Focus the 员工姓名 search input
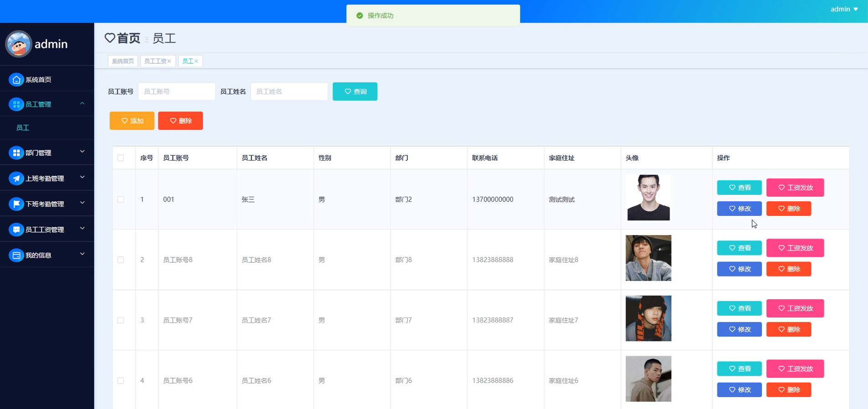The image size is (868, 409). pos(289,92)
